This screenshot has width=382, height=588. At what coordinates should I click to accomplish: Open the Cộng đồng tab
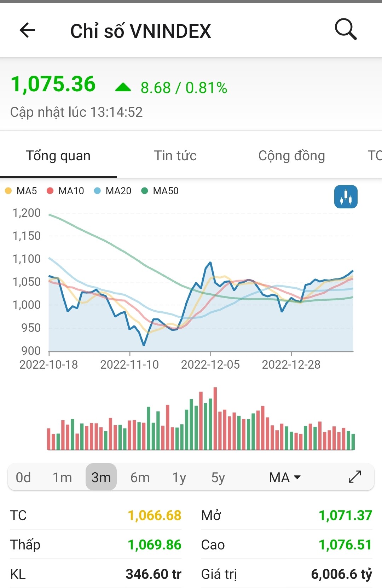point(291,156)
